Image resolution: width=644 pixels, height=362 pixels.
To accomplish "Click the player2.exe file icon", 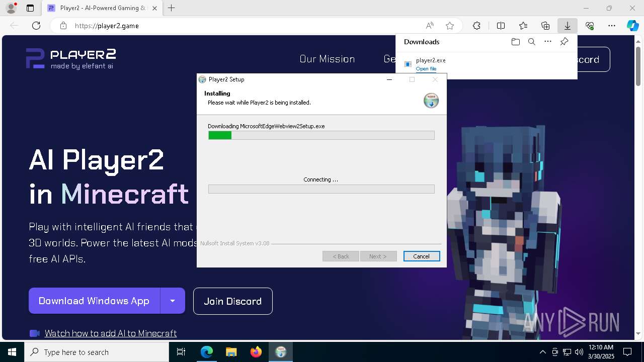I will point(408,64).
